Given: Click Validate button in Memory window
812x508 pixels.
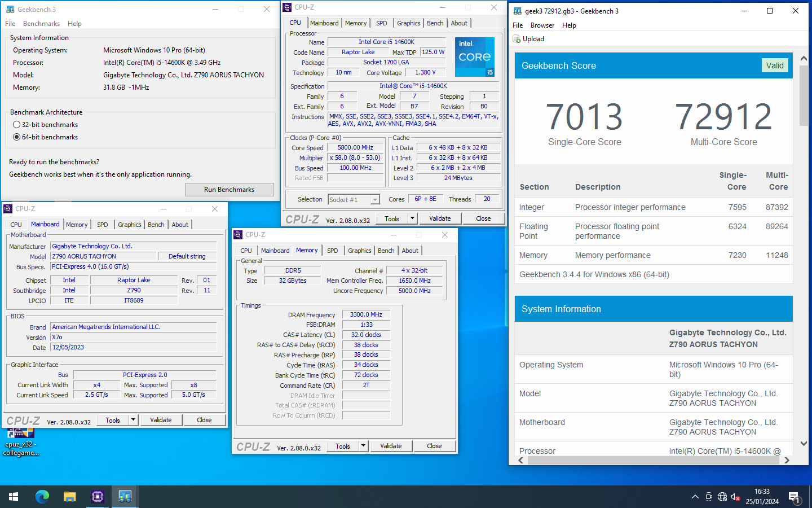Looking at the screenshot, I should coord(391,446).
